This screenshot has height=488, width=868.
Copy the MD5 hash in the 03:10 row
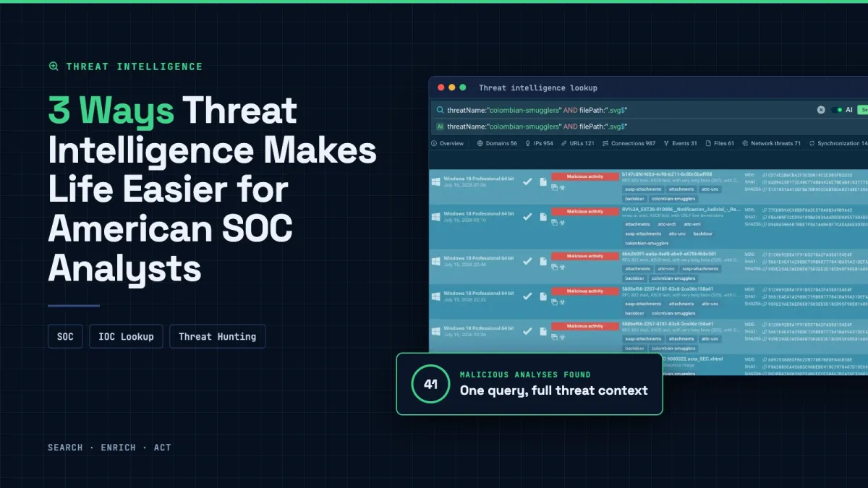click(x=764, y=210)
